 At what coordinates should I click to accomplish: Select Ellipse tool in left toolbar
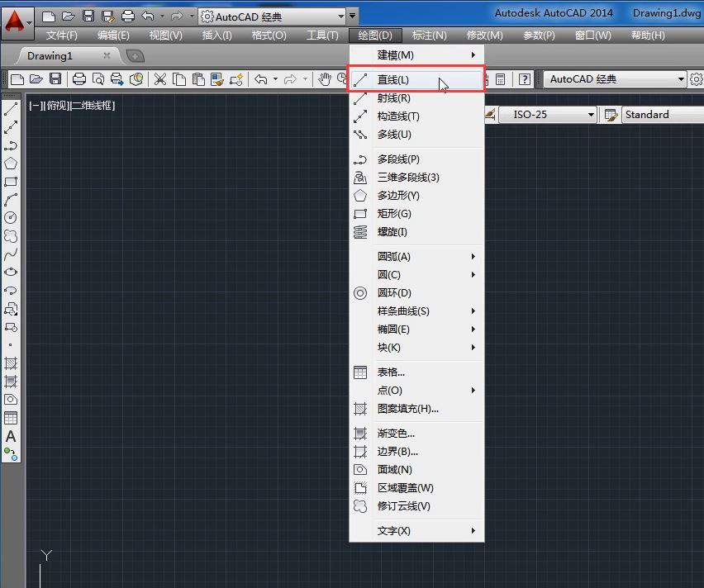tap(11, 272)
